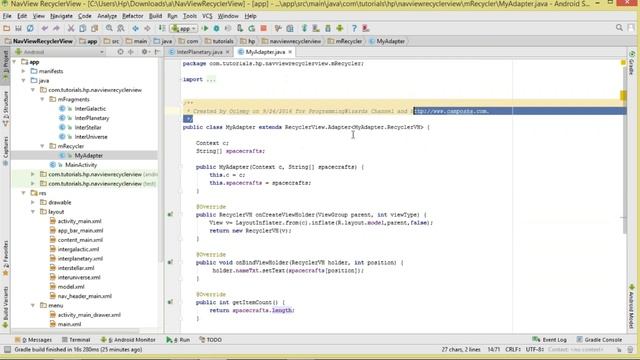The width and height of the screenshot is (640, 360).
Task: Collapse the mRecycler package
Action: click(x=42, y=146)
